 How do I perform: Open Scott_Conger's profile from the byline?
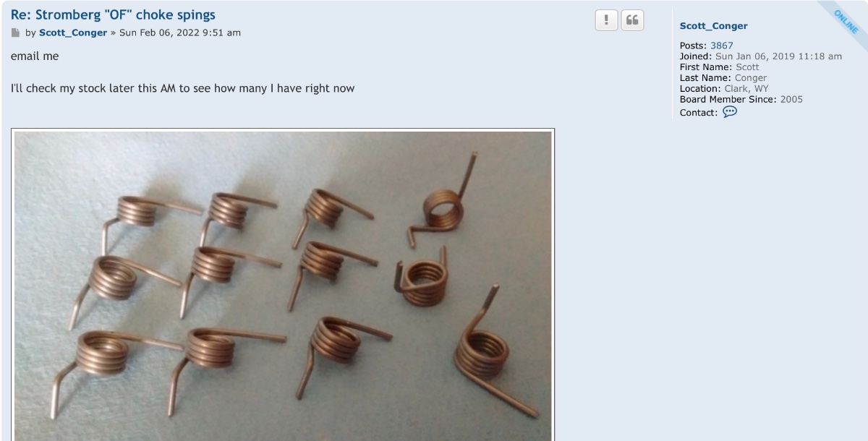[x=73, y=33]
